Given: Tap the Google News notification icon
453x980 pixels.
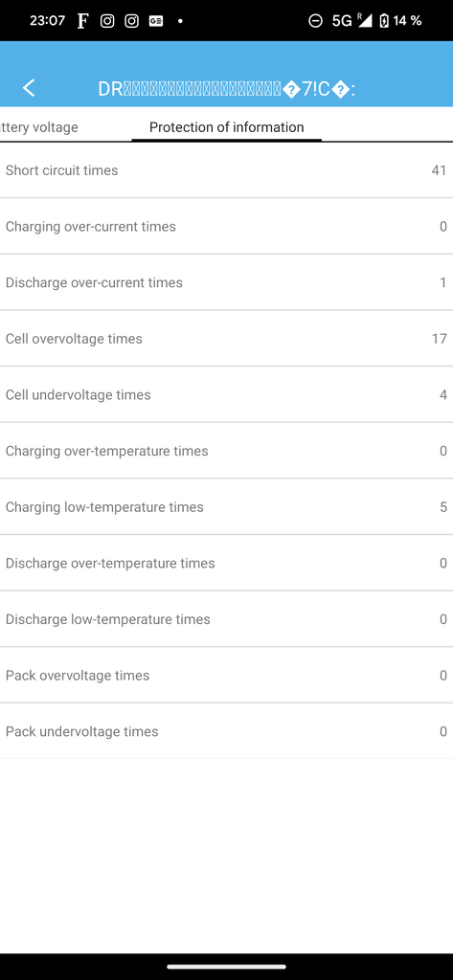Looking at the screenshot, I should coord(156,21).
